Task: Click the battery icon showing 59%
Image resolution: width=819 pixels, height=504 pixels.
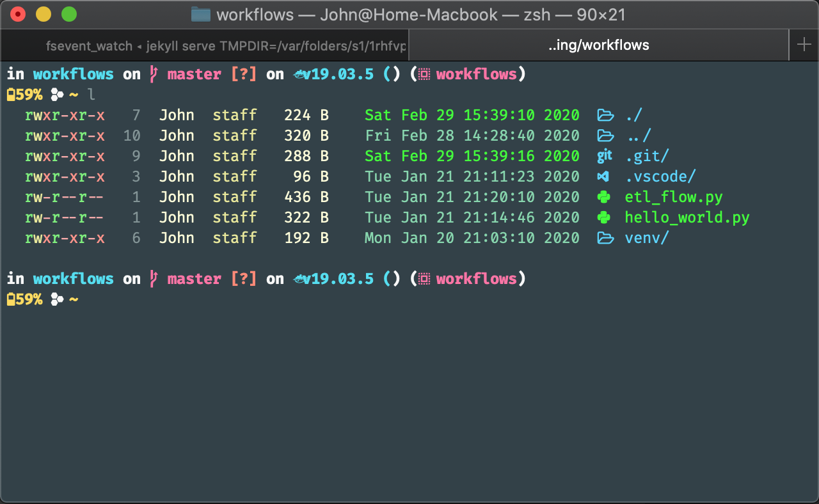Action: (13, 94)
